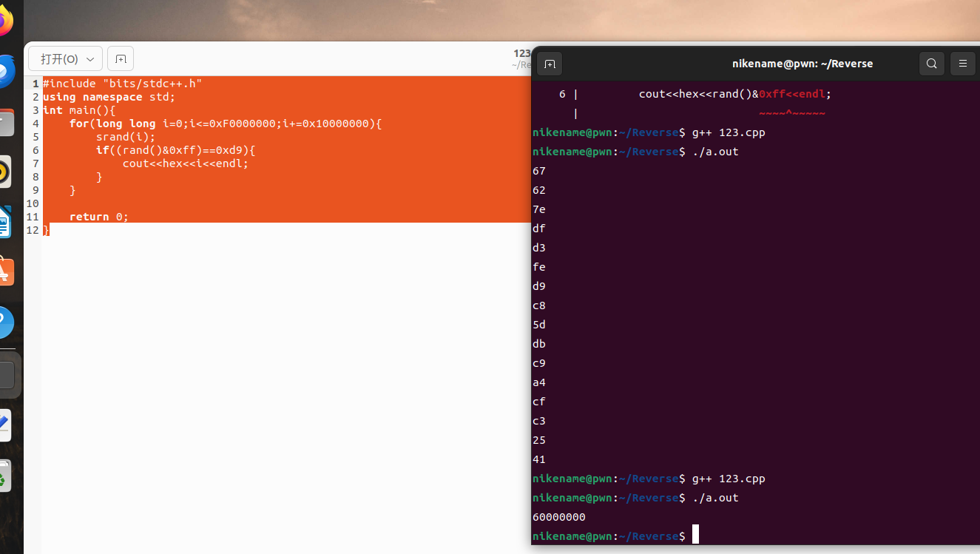
Task: Click the 打开(O) open-file button
Action: point(58,58)
